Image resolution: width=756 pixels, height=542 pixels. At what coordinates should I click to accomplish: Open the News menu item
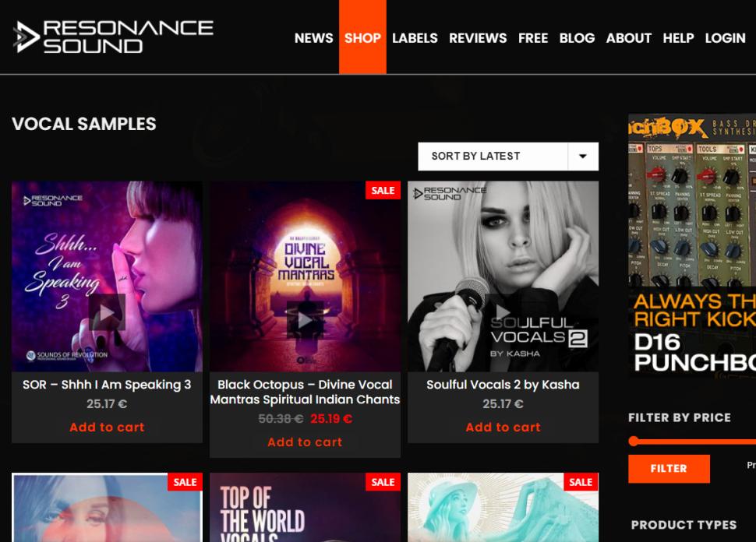314,38
